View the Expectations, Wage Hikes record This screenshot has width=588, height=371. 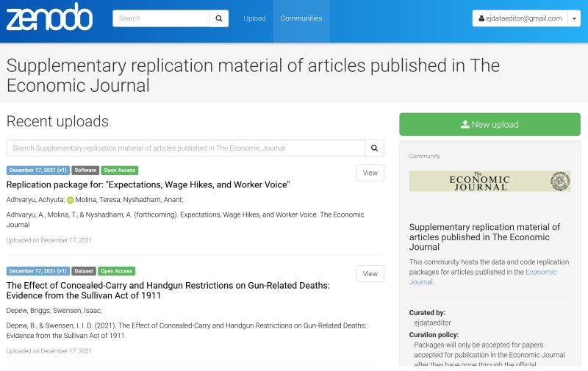[x=370, y=173]
